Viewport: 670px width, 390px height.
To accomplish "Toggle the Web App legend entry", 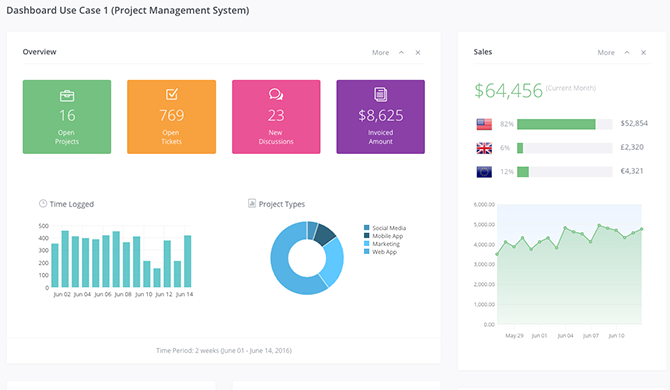I will tap(380, 252).
